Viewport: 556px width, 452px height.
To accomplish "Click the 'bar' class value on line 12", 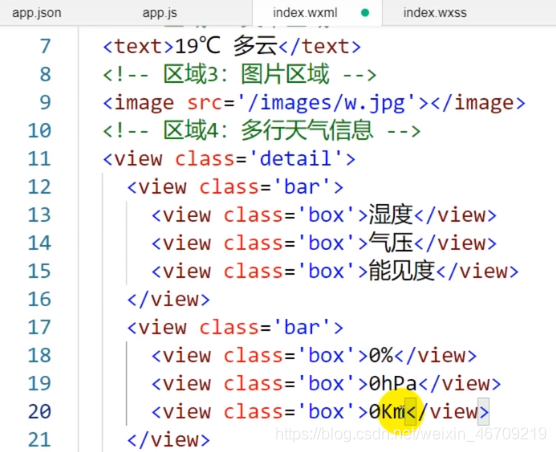I will pyautogui.click(x=302, y=187).
